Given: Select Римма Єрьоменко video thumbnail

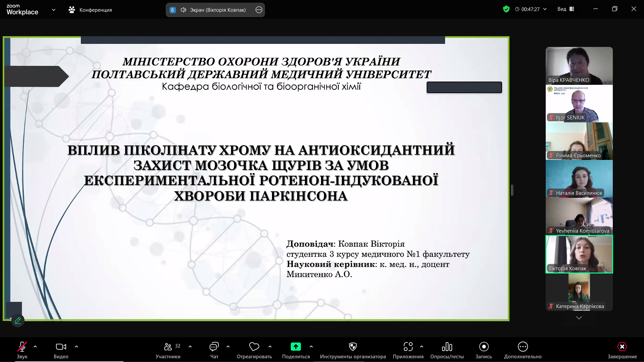Looking at the screenshot, I should click(x=579, y=141).
